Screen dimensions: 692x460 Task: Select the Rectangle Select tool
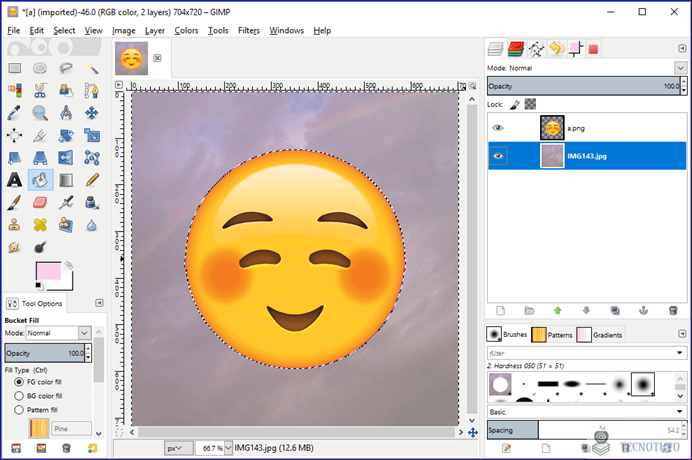[x=15, y=68]
